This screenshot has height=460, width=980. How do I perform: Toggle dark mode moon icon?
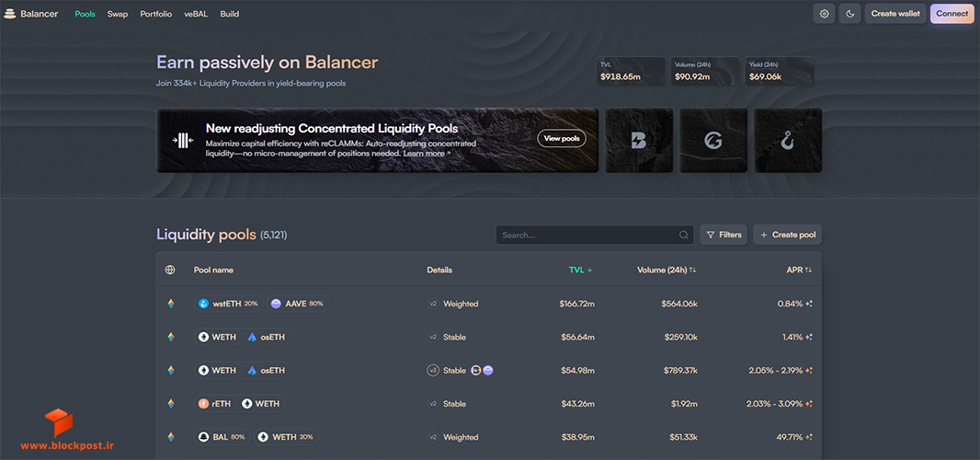pos(850,14)
